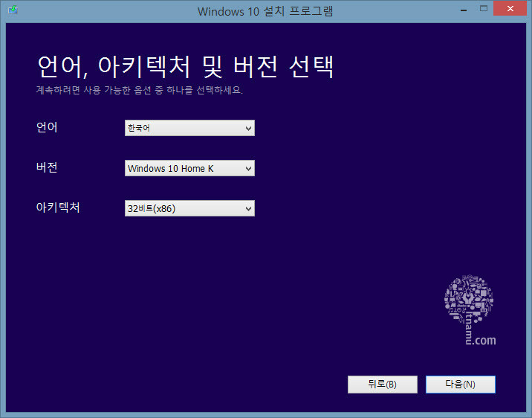Click the subtitle 계속하려면 사용 가능한 옵션 중 하나를 선택하세요
Image resolution: width=532 pixels, height=418 pixels.
[140, 90]
